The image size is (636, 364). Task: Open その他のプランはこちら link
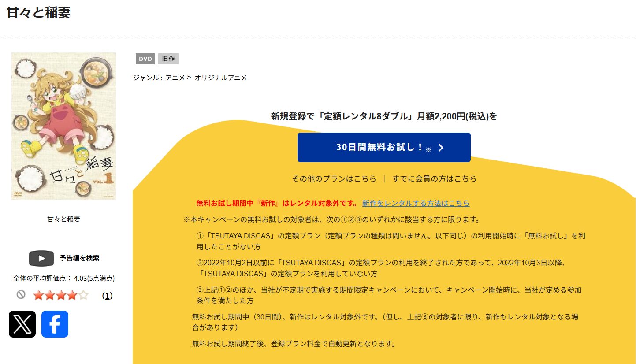[334, 179]
